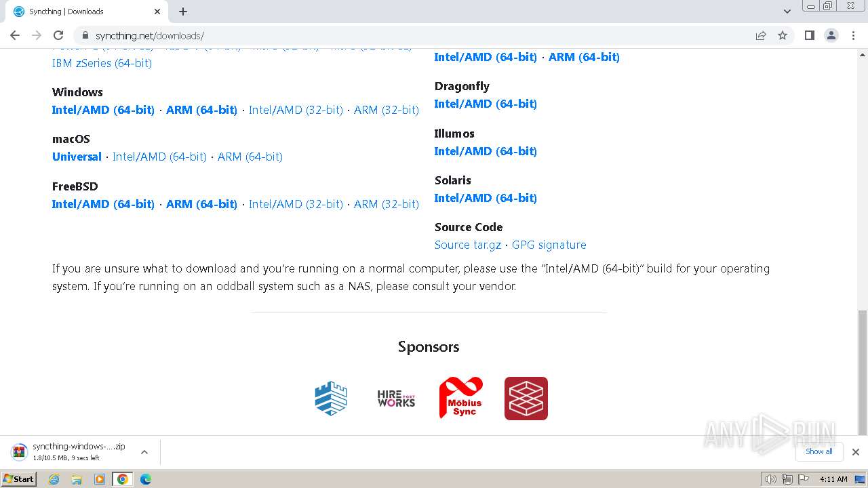Download Windows Intel/AMD (32-bit) build
This screenshot has height=488, width=868.
(296, 110)
